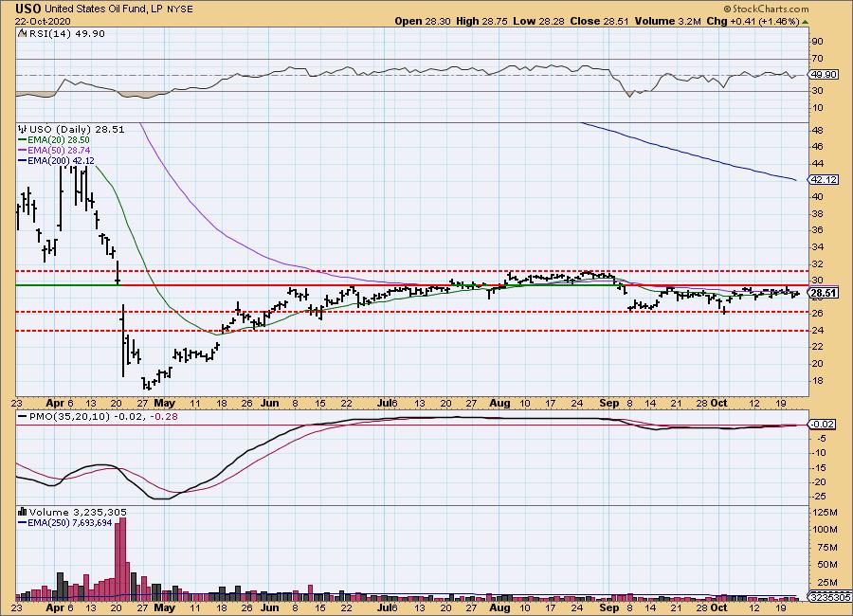Click the High 28.75 value
Screen dimensions: 853x616
coord(481,21)
